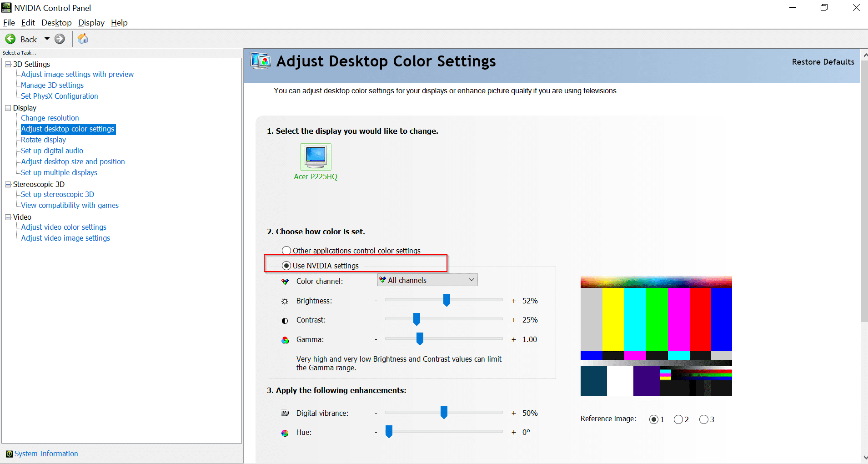
Task: Click the Brightness slider handle
Action: [x=447, y=300]
